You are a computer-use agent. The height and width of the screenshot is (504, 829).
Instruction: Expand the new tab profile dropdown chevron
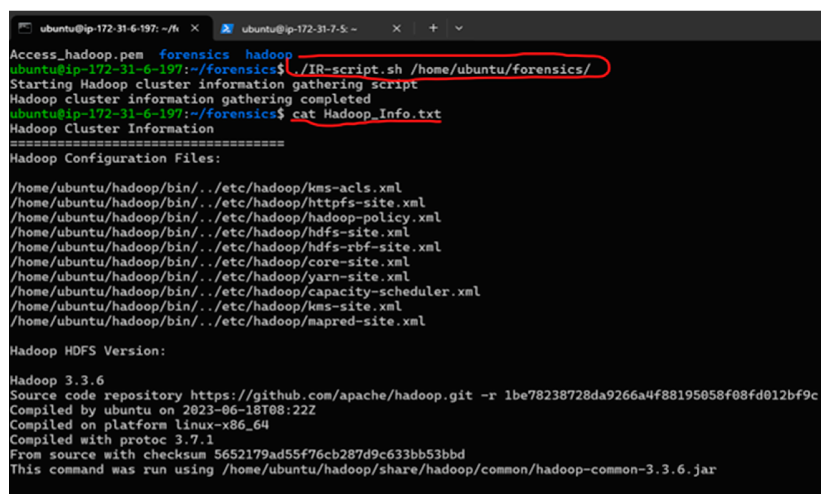click(x=458, y=28)
